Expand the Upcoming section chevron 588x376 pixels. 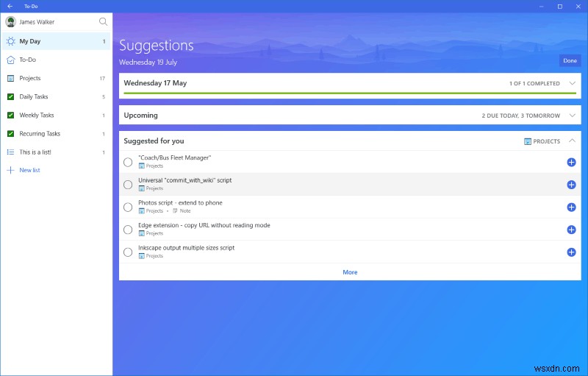[572, 116]
